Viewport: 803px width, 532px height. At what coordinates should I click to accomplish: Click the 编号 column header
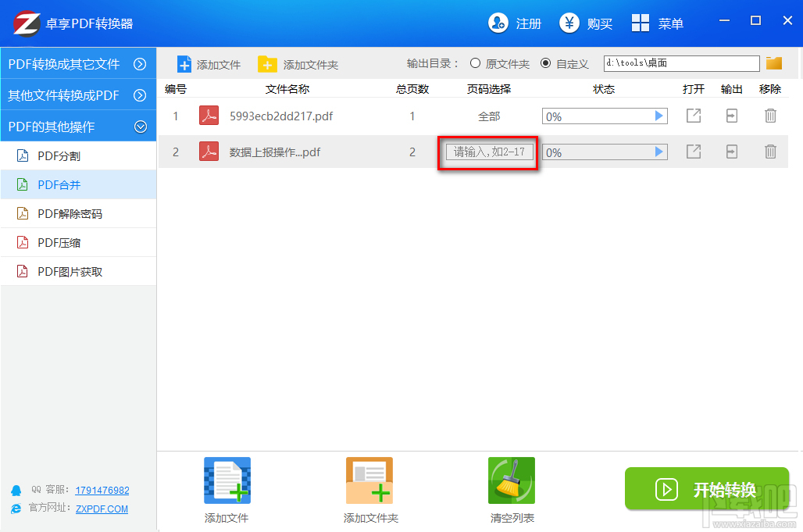pos(176,89)
